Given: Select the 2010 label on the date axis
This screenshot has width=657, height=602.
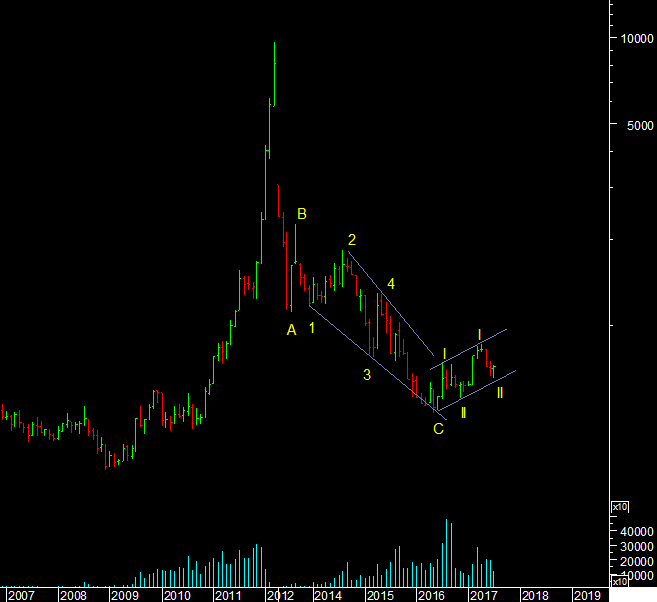Looking at the screenshot, I should pos(177,595).
